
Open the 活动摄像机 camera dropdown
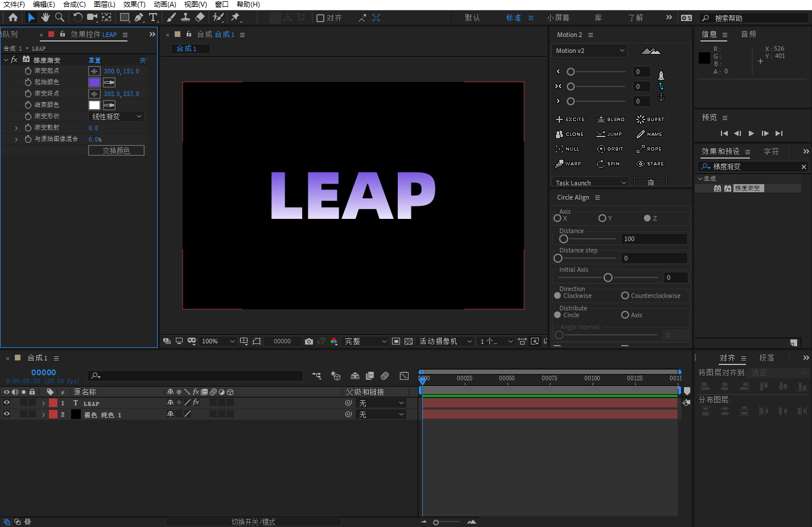[x=446, y=341]
